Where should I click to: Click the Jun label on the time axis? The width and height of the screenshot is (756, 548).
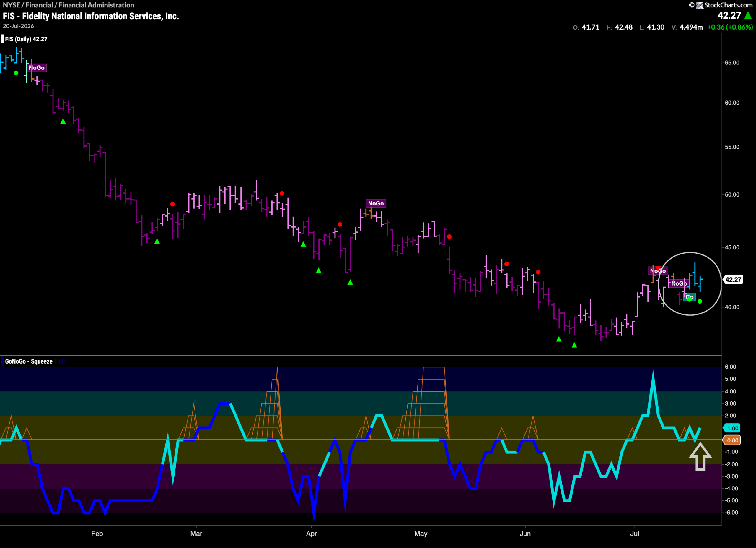tap(525, 533)
